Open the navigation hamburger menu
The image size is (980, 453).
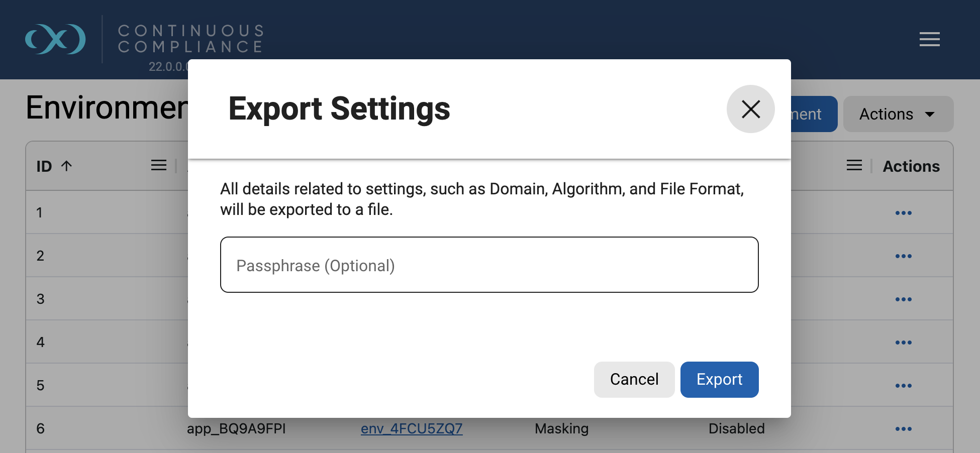tap(929, 39)
